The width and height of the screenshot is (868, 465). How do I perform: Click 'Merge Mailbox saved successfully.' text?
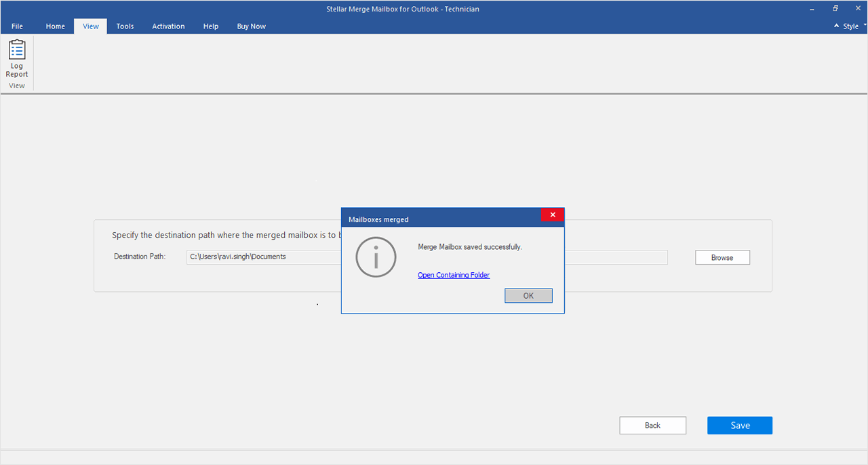pos(470,247)
